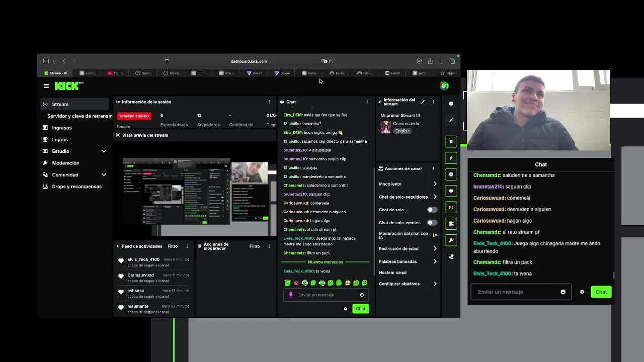Click the dashboard.kick.com address bar
The image size is (644, 362).
click(249, 61)
